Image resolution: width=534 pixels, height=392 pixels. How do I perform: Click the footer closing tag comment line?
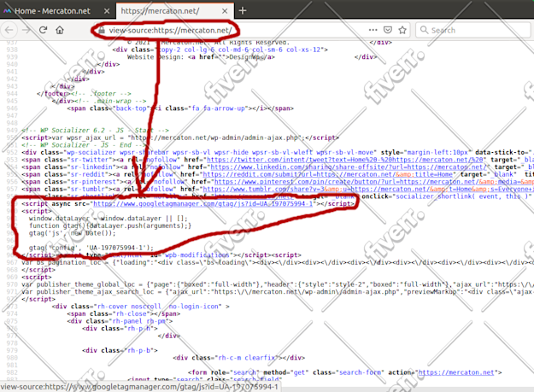[84, 94]
